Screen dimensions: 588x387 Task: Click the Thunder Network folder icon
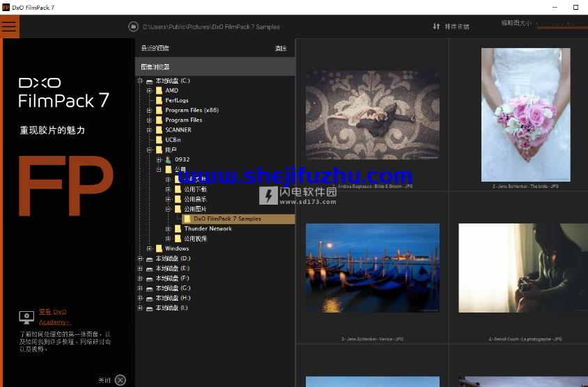tap(178, 228)
